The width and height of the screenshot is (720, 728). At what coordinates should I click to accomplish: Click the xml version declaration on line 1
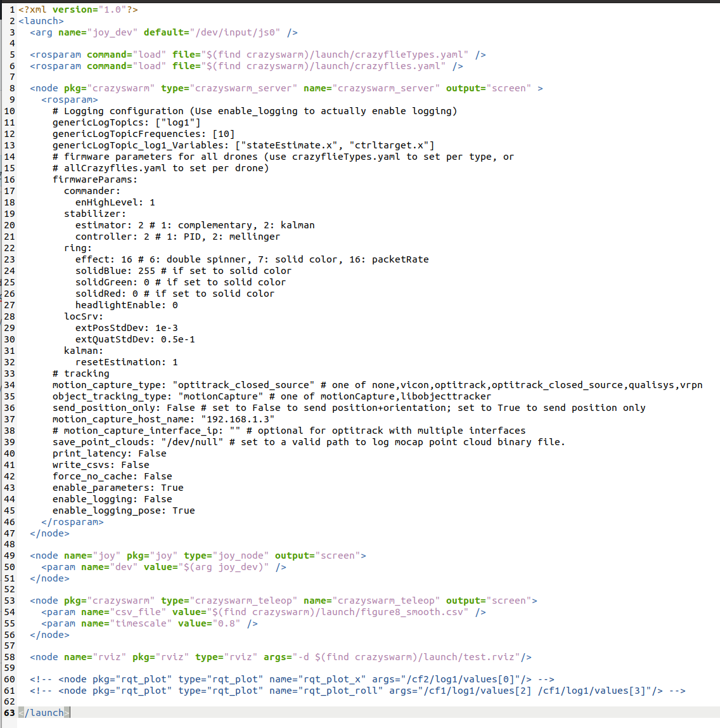pos(78,10)
